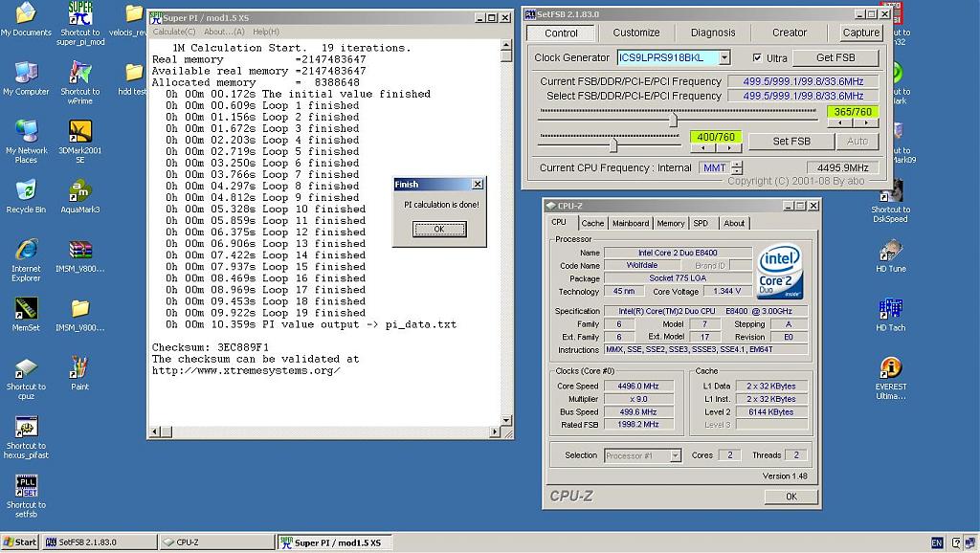Open About tab in CPU-Z
This screenshot has height=553, width=980.
click(x=734, y=223)
